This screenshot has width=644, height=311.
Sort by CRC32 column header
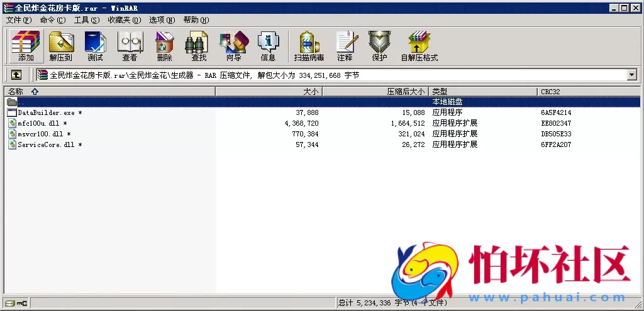588,92
